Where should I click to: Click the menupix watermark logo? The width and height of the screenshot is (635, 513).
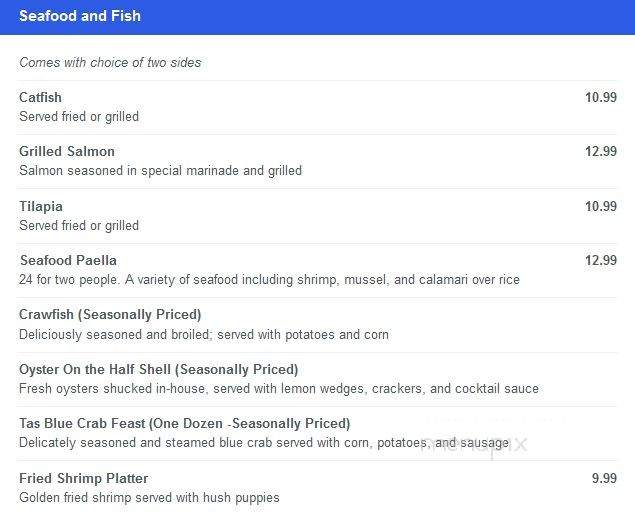(474, 444)
